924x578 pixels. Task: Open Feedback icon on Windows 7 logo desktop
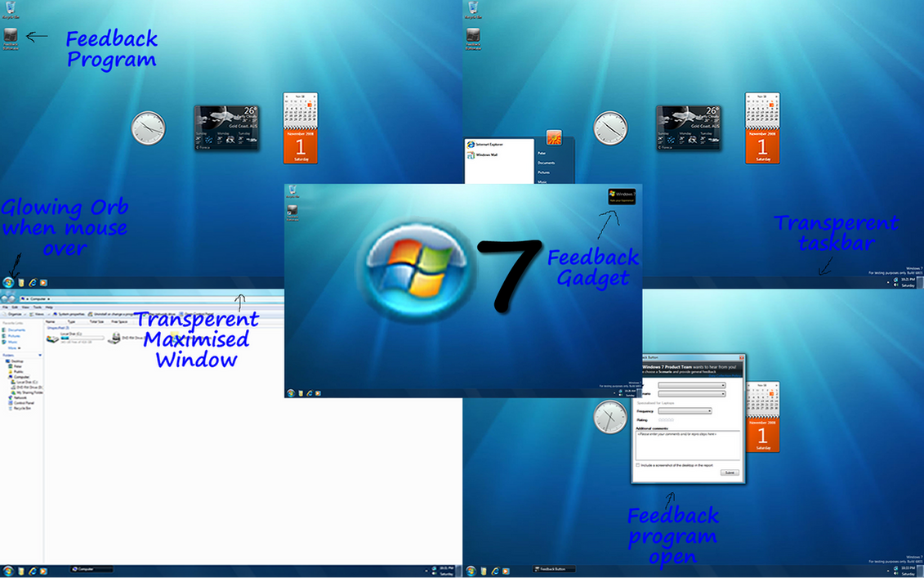(x=292, y=213)
